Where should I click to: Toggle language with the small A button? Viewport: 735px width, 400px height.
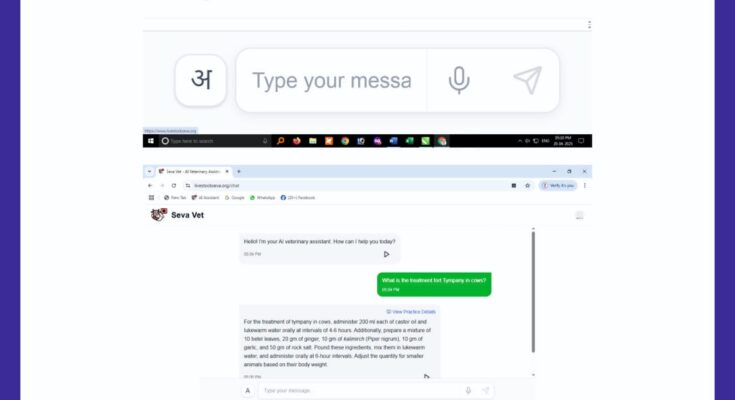pyautogui.click(x=248, y=391)
